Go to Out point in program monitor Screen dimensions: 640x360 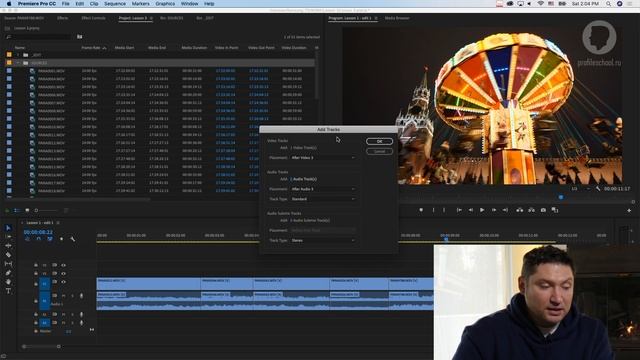505,210
